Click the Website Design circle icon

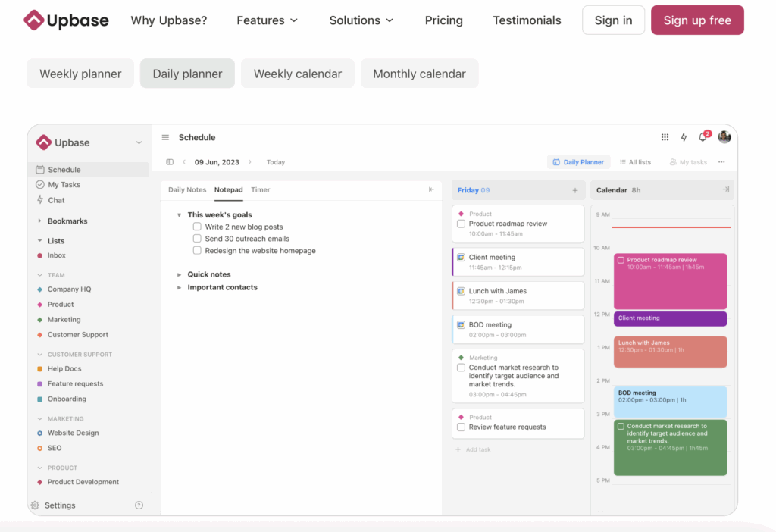(39, 433)
